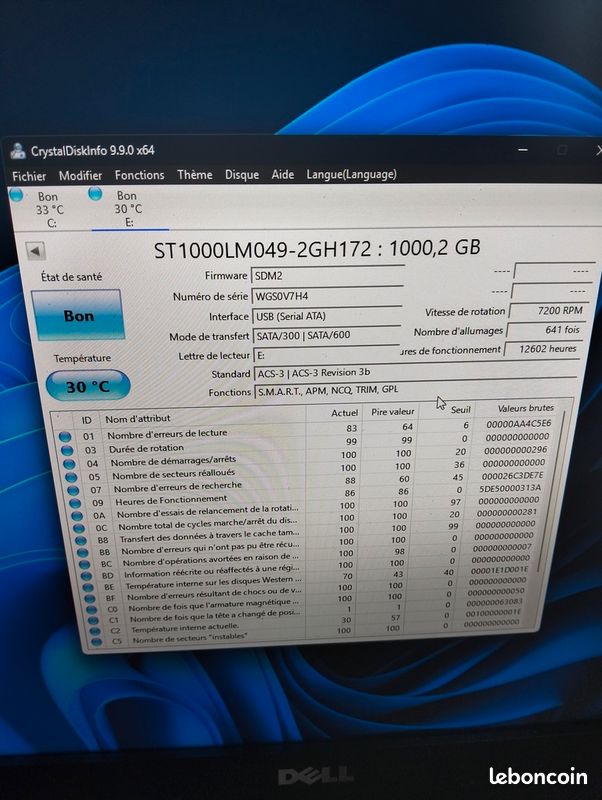Click the Bon health status button
Image resolution: width=602 pixels, height=800 pixels.
[x=78, y=315]
